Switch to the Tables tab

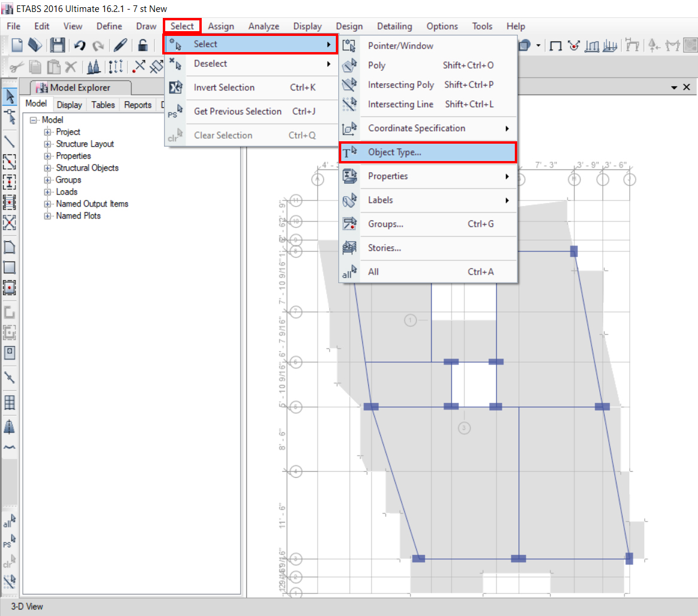coord(103,105)
